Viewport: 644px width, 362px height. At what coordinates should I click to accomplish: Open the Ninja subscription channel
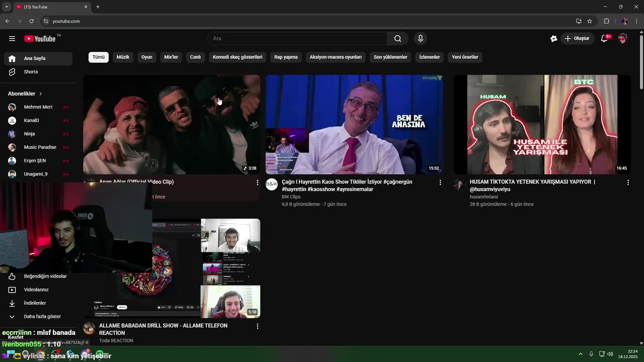[x=38, y=134]
